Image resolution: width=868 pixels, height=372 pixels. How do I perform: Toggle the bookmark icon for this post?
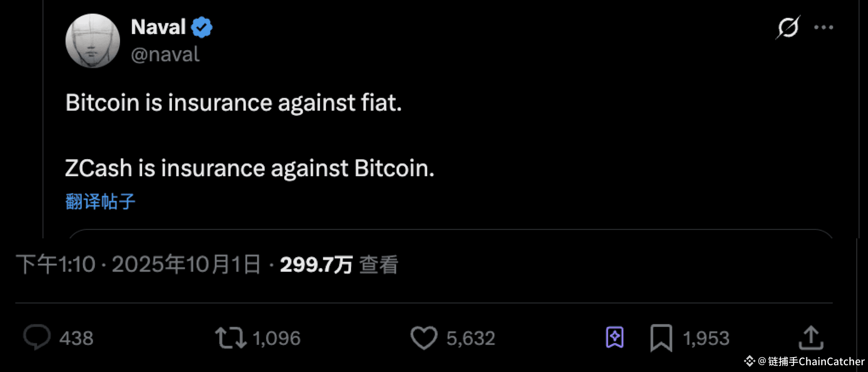pos(661,338)
